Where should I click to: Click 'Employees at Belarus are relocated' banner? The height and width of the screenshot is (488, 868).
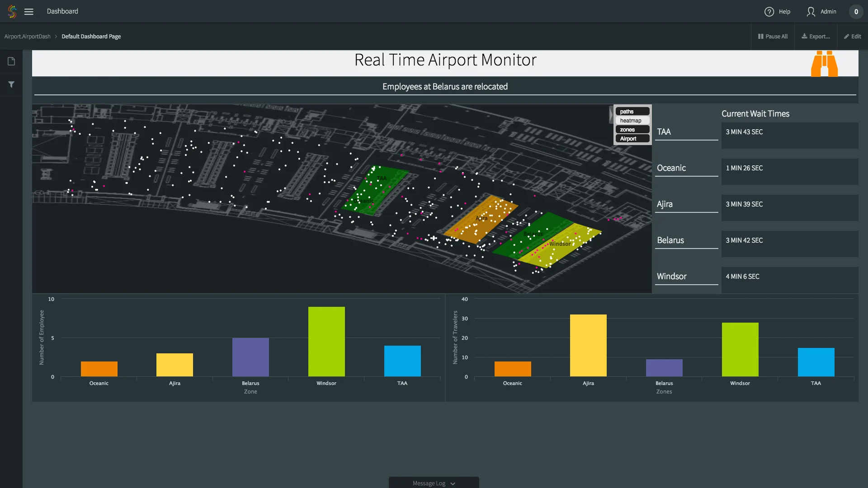point(445,87)
